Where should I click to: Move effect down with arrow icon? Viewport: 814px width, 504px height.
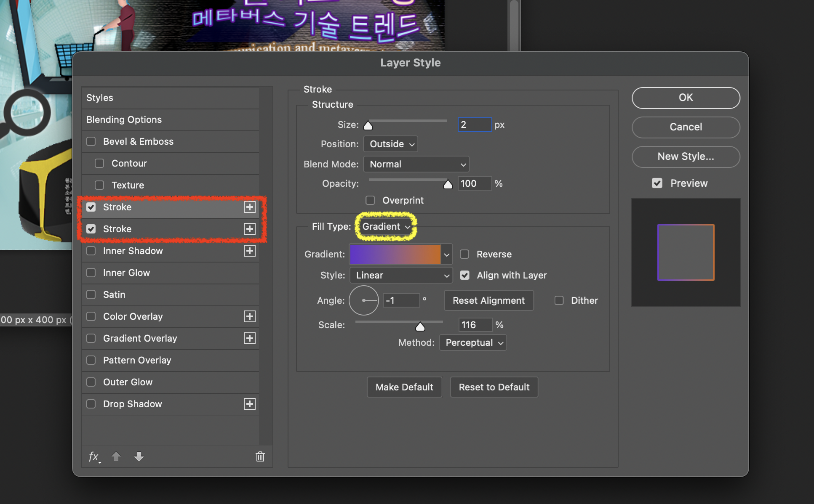coord(139,456)
